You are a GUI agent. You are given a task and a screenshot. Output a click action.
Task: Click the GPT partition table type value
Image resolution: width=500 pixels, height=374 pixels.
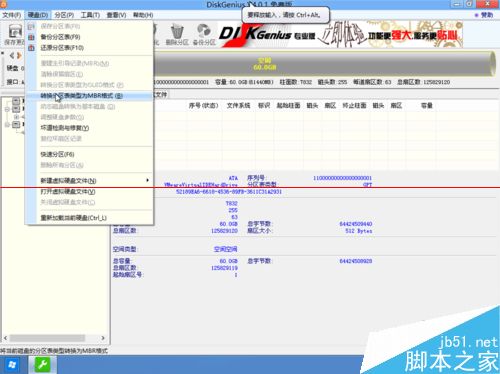(x=367, y=184)
